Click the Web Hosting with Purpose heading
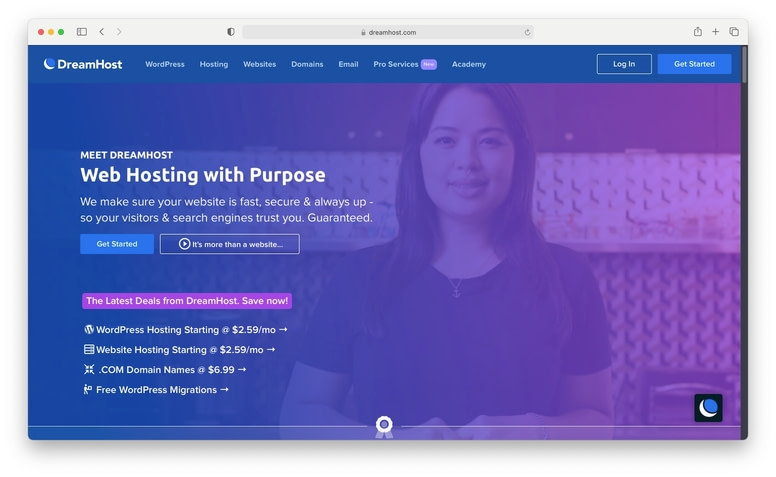776x477 pixels. (203, 175)
